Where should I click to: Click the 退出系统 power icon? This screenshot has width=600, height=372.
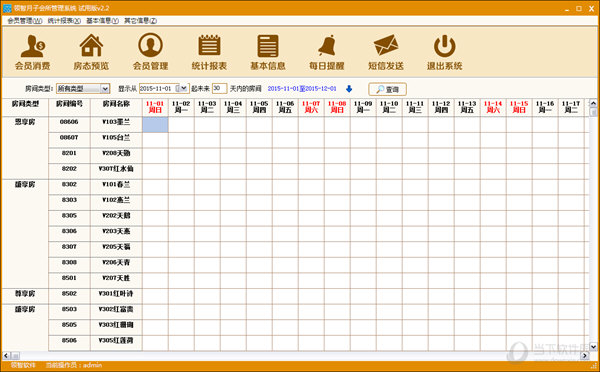445,52
